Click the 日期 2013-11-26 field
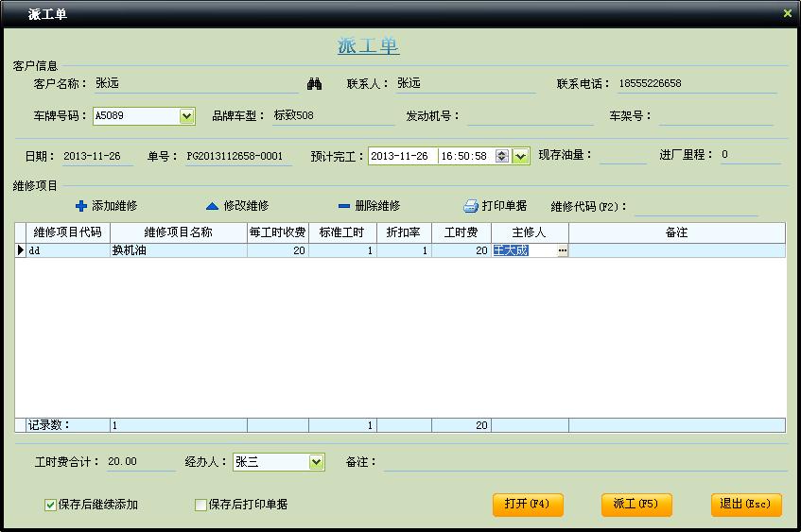Screen dimensions: 801x532 pyautogui.click(x=97, y=156)
